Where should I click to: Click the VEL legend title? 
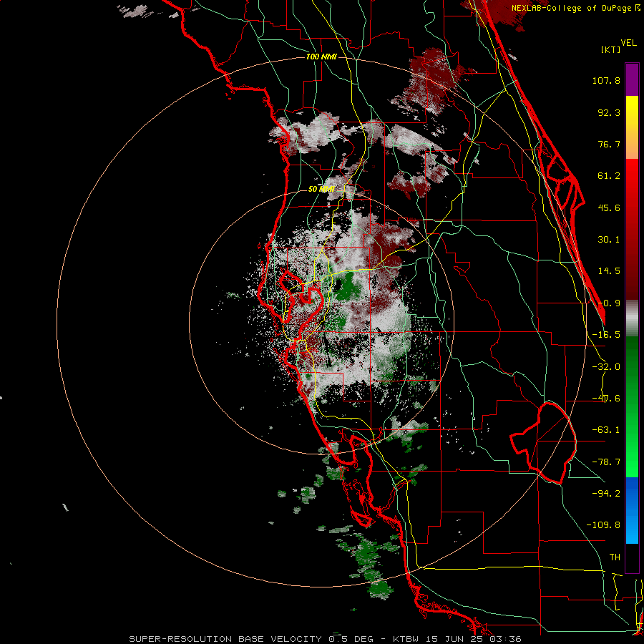tap(629, 43)
